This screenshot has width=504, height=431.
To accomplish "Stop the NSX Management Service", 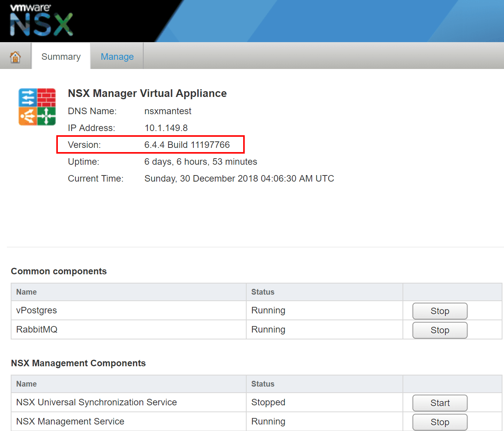I will [440, 422].
